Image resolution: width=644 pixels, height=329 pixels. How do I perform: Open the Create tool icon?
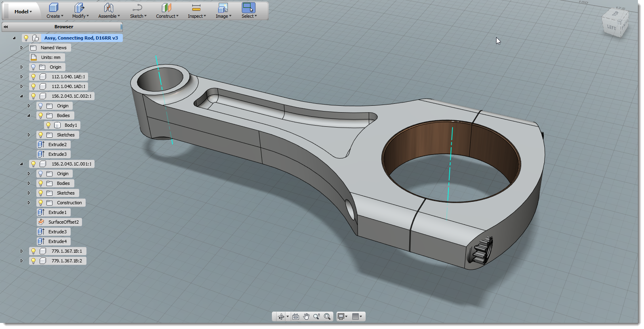pyautogui.click(x=54, y=8)
